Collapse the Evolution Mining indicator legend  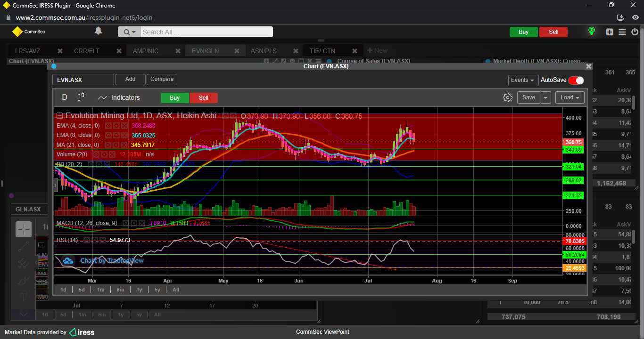pos(59,116)
